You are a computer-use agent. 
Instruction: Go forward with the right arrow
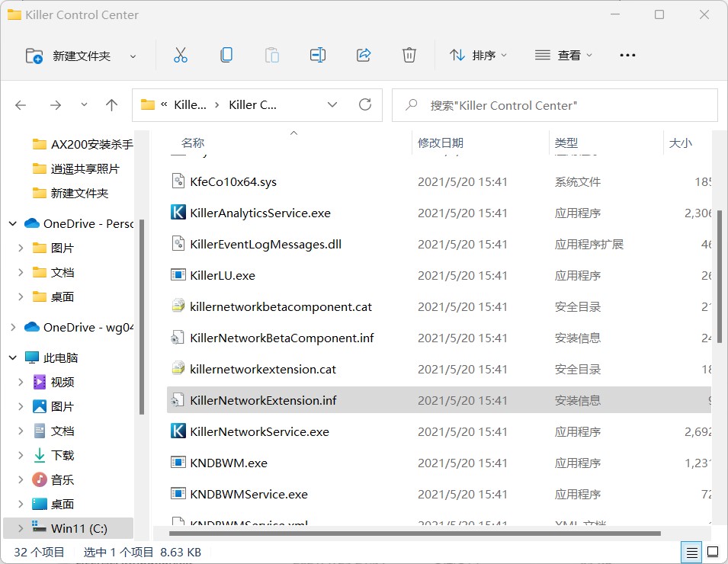click(55, 105)
